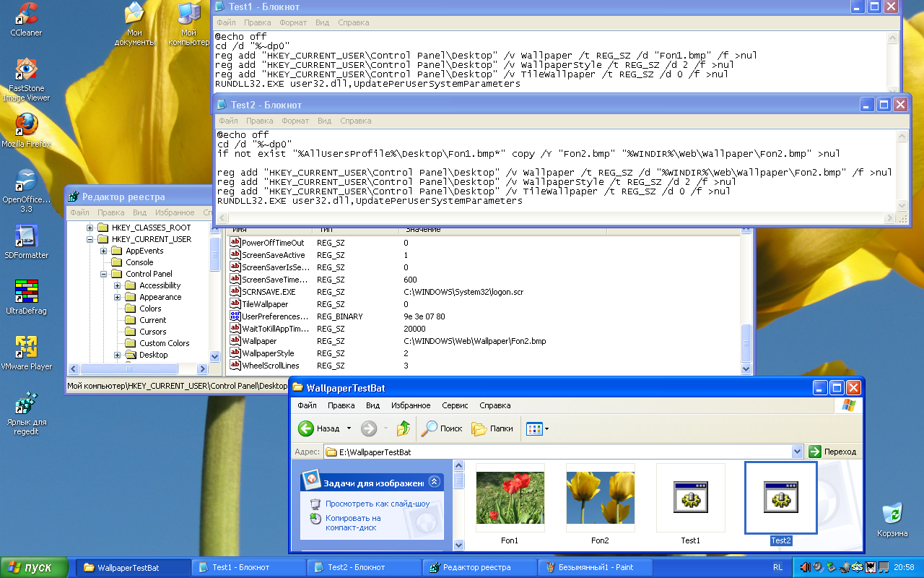Collapse the Control Panel registry key
Screen dimensions: 924x578
pos(104,274)
